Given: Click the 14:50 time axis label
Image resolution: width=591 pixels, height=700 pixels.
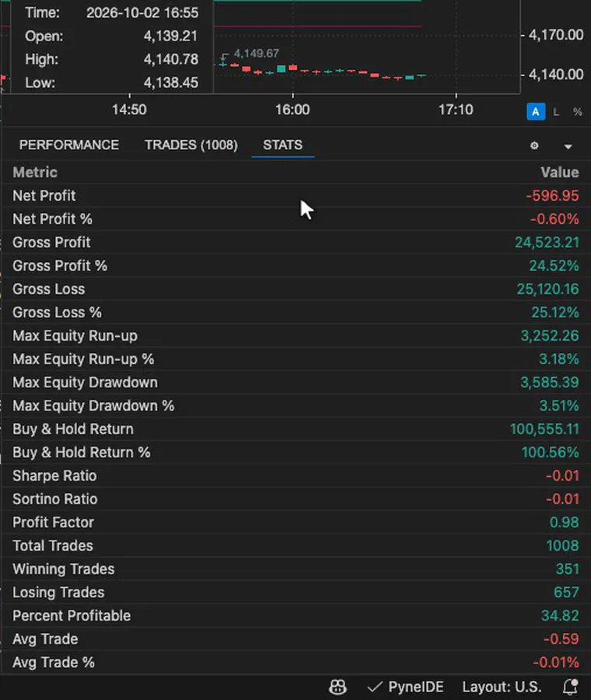Looking at the screenshot, I should (x=129, y=110).
